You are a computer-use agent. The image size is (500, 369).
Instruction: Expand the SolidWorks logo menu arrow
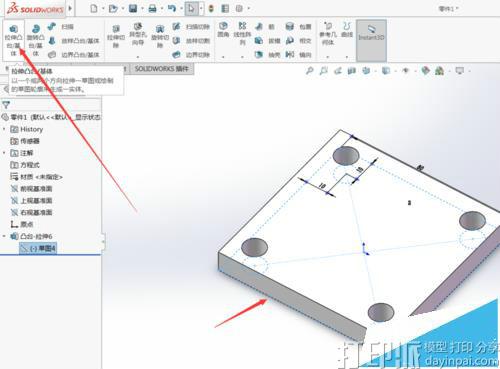70,8
